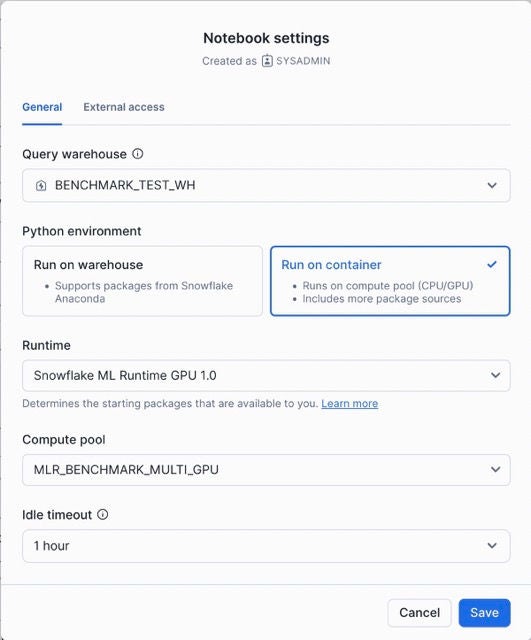Click the warehouse icon beside BENCHMARK_TEST_WH
531x640 pixels.
[x=41, y=186]
